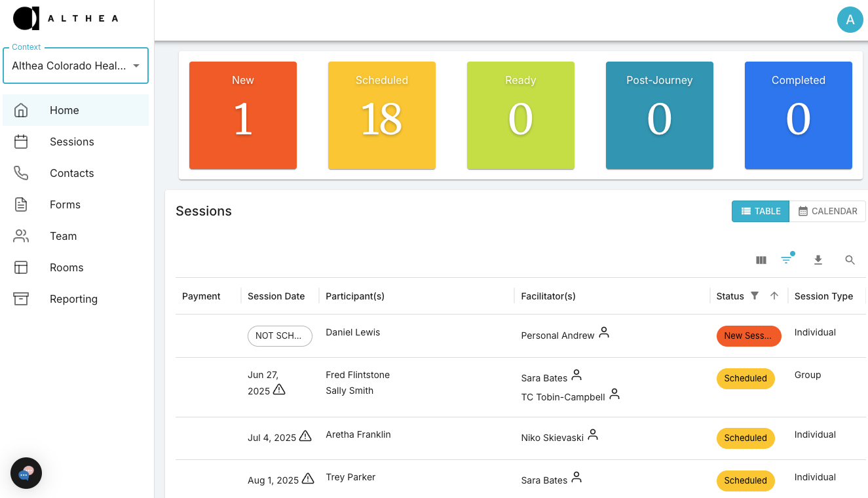
Task: Click the Daniel Lewis participant name
Action: (x=352, y=332)
